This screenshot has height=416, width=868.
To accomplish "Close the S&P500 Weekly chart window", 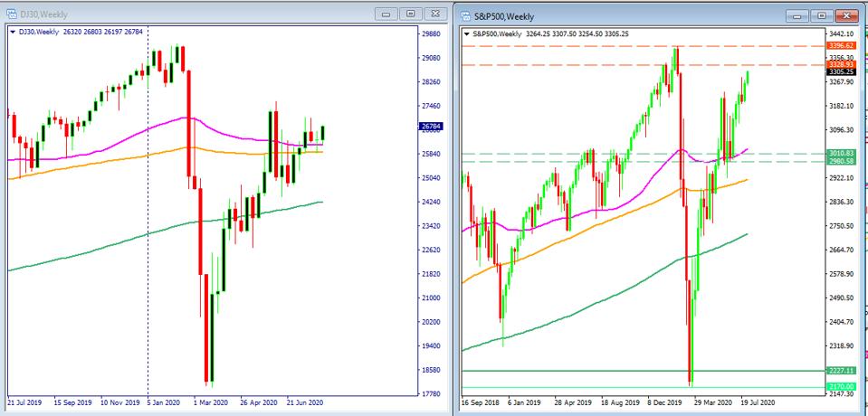I will pos(846,15).
